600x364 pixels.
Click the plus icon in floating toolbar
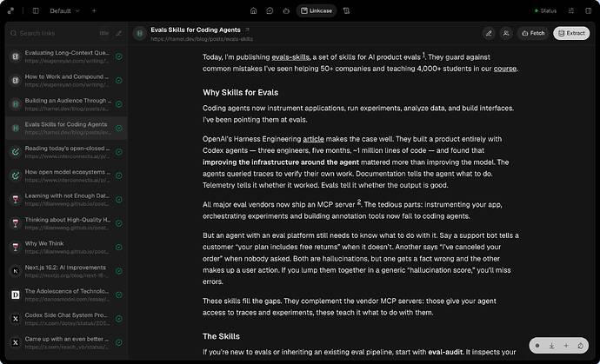pyautogui.click(x=566, y=346)
